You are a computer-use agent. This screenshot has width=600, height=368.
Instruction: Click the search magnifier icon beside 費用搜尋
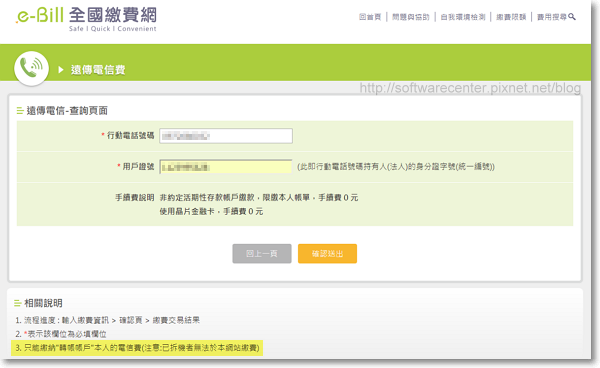(572, 16)
